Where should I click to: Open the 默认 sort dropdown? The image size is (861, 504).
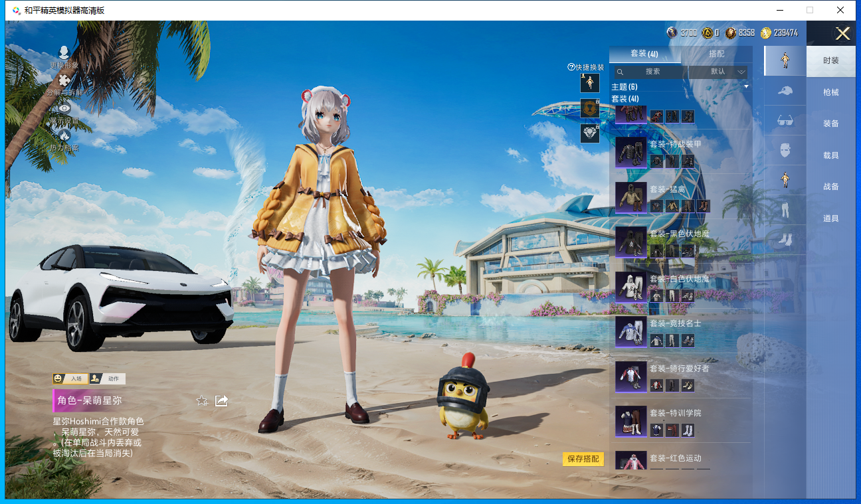click(718, 72)
